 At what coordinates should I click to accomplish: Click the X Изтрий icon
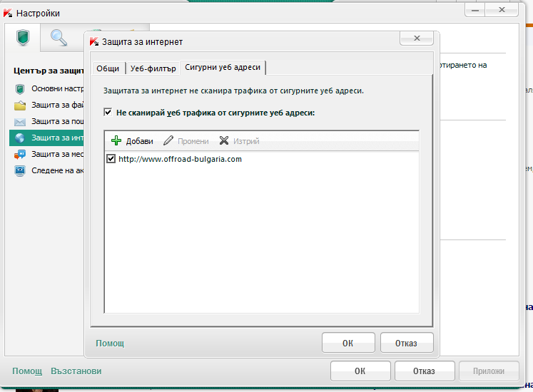(223, 140)
